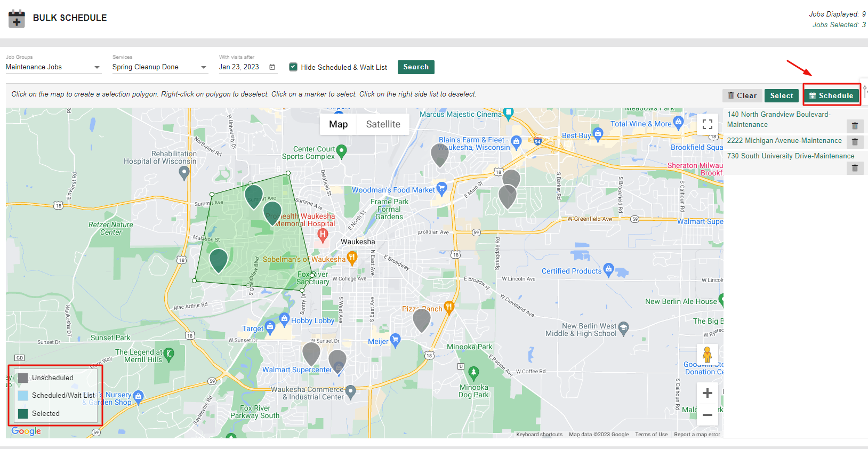868x449 pixels.
Task: Click the Waukesha city label on map
Action: click(358, 242)
